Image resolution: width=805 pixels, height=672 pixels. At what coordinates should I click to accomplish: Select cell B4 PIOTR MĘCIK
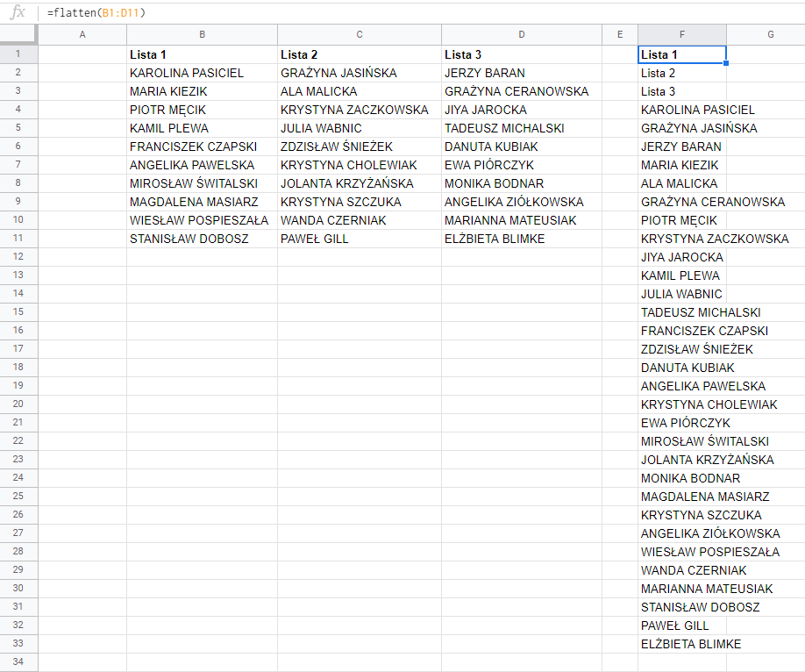[x=202, y=110]
